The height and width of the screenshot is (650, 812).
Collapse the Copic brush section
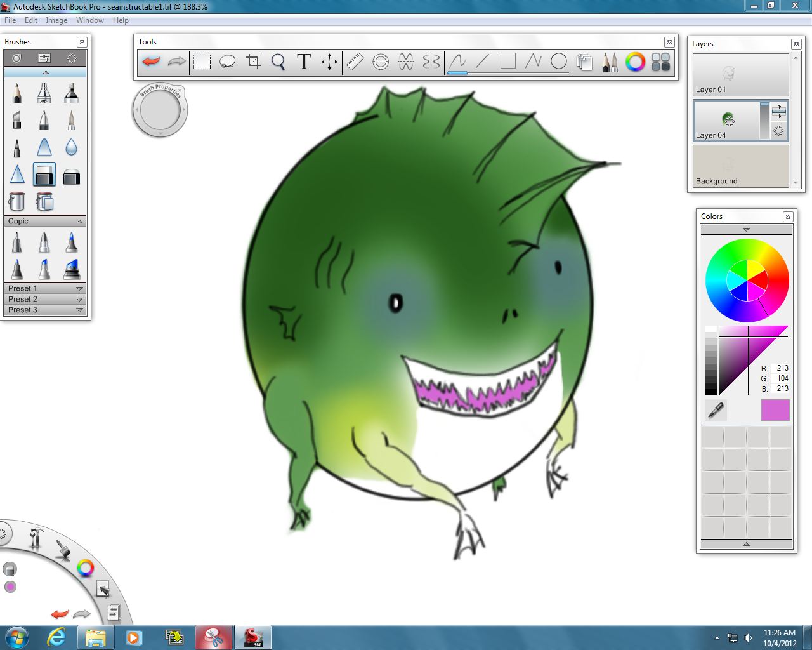click(x=79, y=222)
